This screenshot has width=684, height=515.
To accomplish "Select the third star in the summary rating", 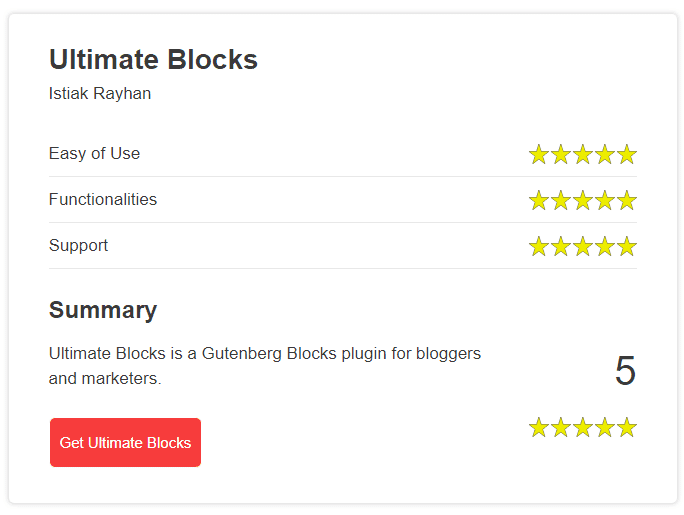I will [583, 427].
